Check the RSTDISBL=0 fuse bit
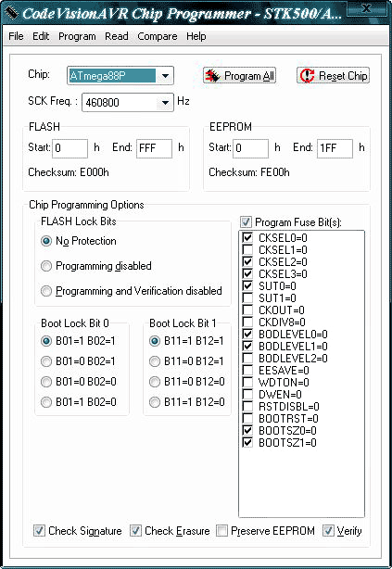This screenshot has height=569, width=392. point(247,407)
